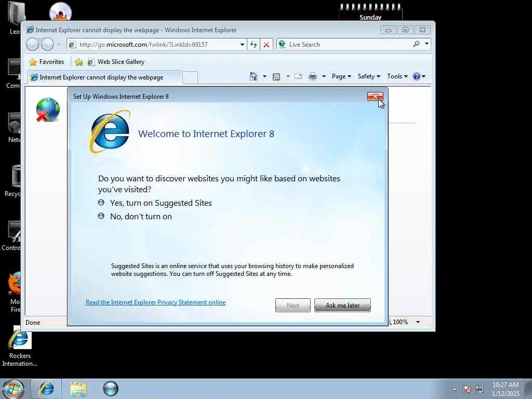Select Yes, turn on Suggested Sites
The height and width of the screenshot is (399, 532).
point(155,203)
